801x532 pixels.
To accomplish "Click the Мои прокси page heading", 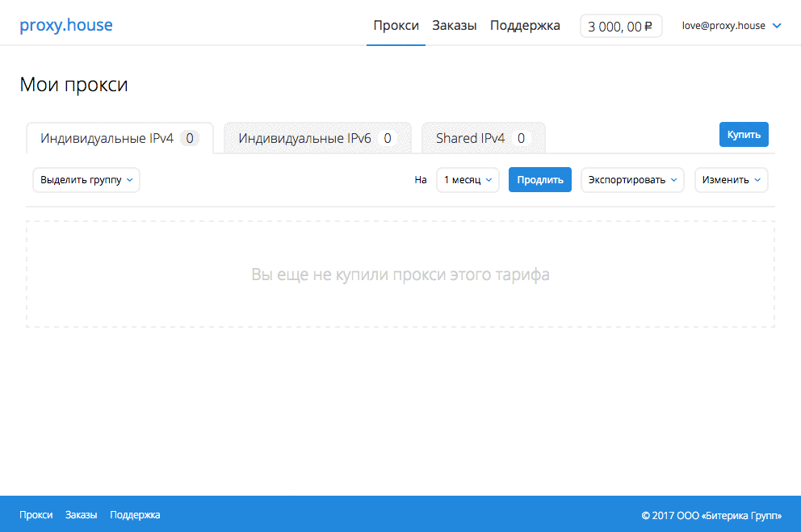I will pos(73,85).
